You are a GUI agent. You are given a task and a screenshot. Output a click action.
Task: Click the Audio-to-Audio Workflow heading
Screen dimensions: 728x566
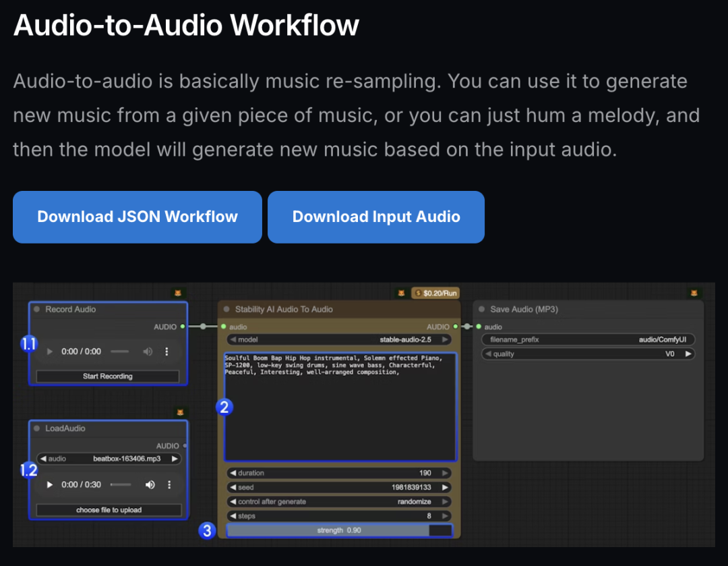coord(186,25)
